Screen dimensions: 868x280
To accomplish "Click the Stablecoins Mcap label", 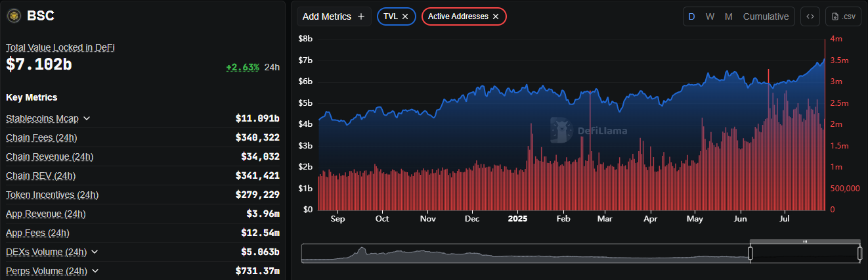I will pyautogui.click(x=42, y=118).
